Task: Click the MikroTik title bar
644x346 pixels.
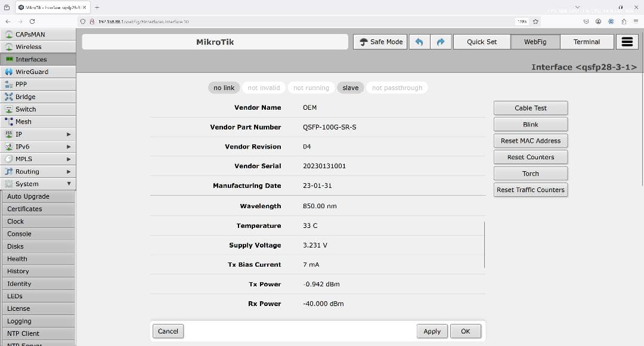Action: 215,42
